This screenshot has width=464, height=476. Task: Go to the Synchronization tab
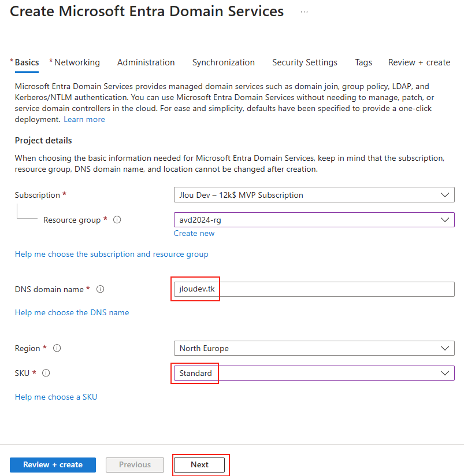[224, 62]
